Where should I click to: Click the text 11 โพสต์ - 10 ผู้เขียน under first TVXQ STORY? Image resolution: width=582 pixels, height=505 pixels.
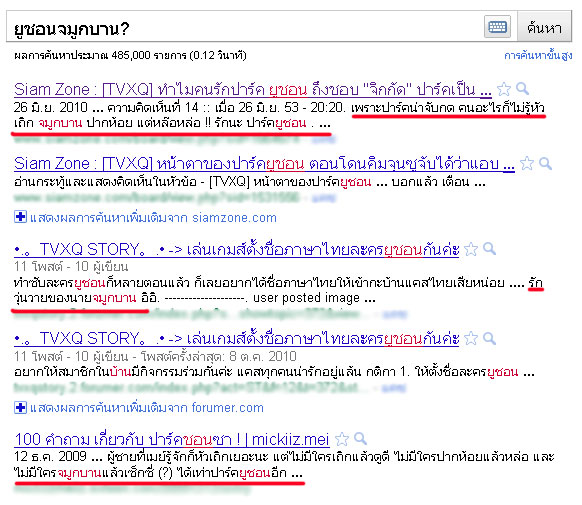[71, 267]
